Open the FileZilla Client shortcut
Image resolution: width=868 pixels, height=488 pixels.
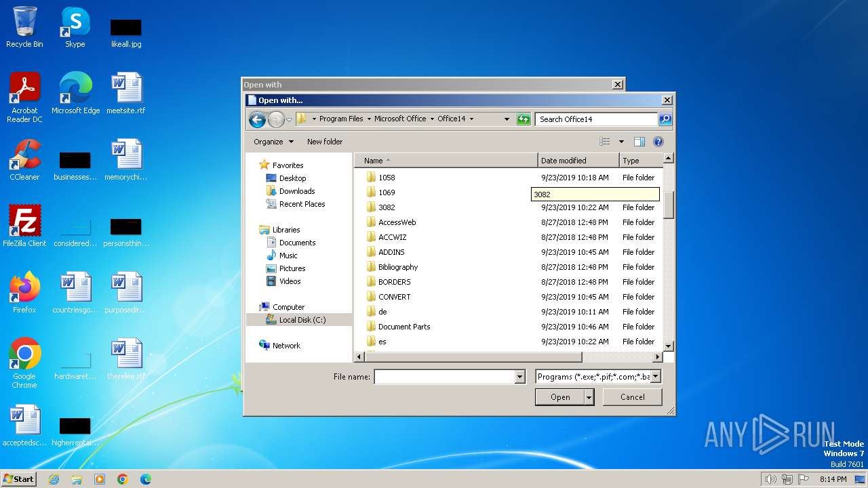click(x=24, y=227)
